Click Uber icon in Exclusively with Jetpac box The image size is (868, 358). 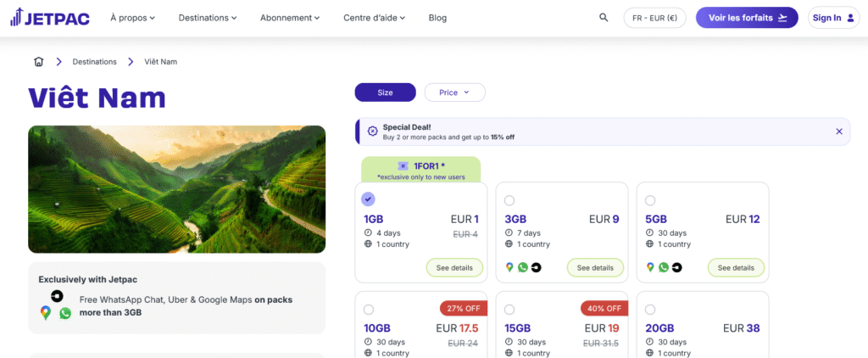click(x=57, y=296)
